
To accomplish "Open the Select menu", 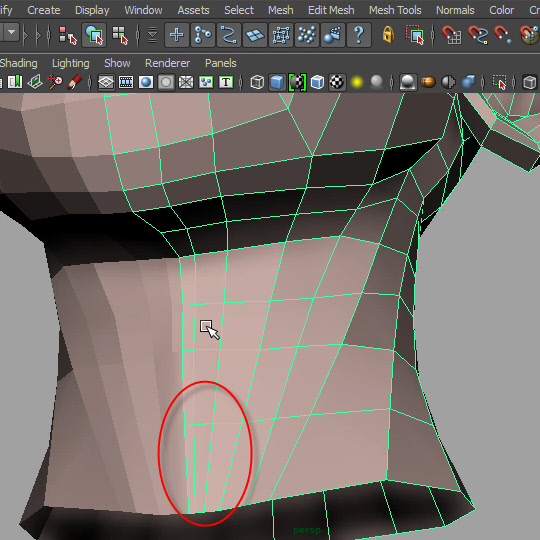I will [239, 10].
